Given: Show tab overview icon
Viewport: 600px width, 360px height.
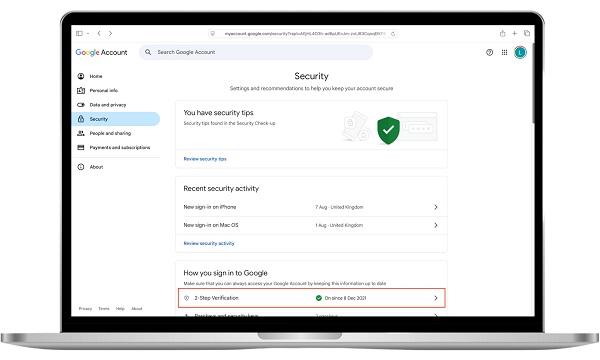Looking at the screenshot, I should pyautogui.click(x=527, y=33).
